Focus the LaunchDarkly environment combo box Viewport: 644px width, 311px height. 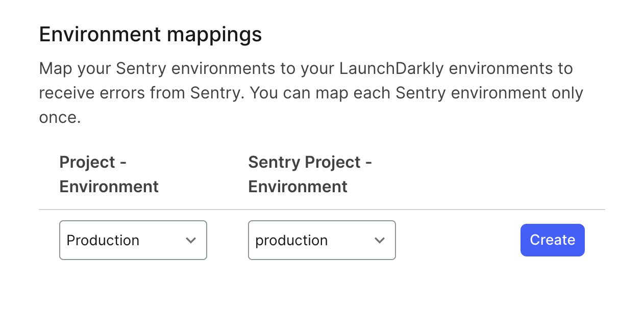pyautogui.click(x=133, y=240)
